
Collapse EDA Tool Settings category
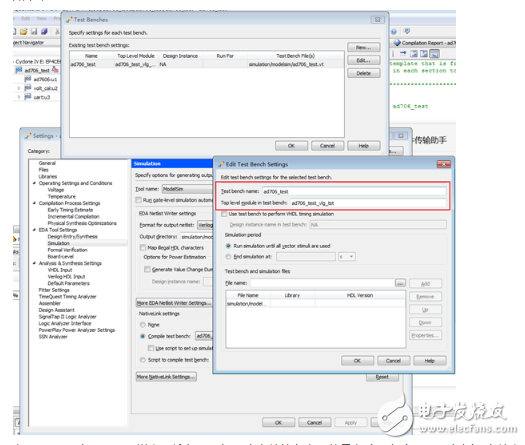(x=34, y=230)
